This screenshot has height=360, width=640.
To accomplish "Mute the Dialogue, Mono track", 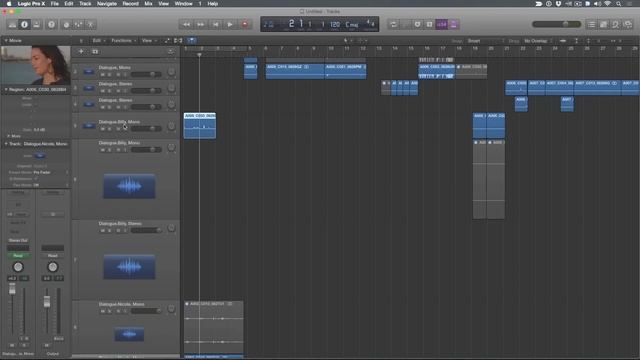I will [102, 74].
